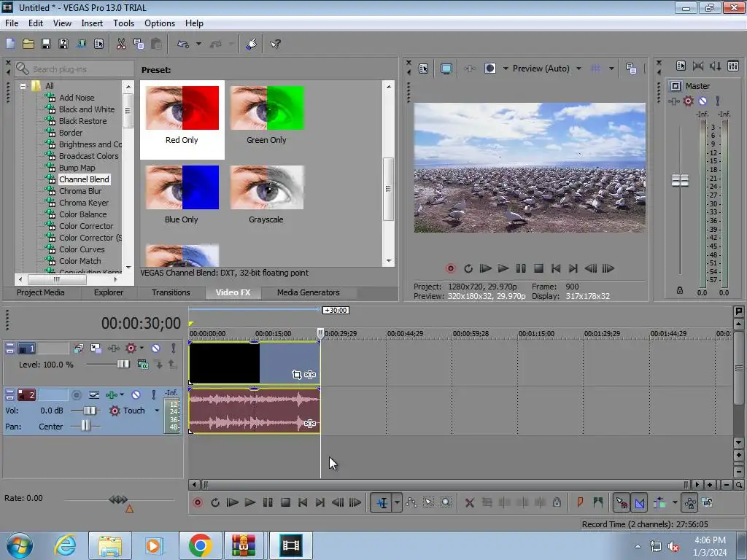Open edit tool selector dropdown arrow
Image resolution: width=747 pixels, height=560 pixels.
pos(397,502)
